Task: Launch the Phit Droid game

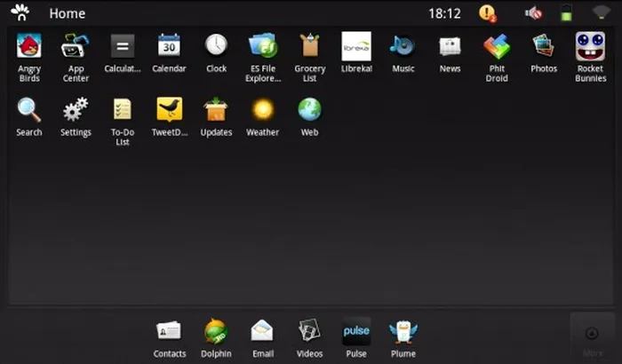Action: [497, 46]
